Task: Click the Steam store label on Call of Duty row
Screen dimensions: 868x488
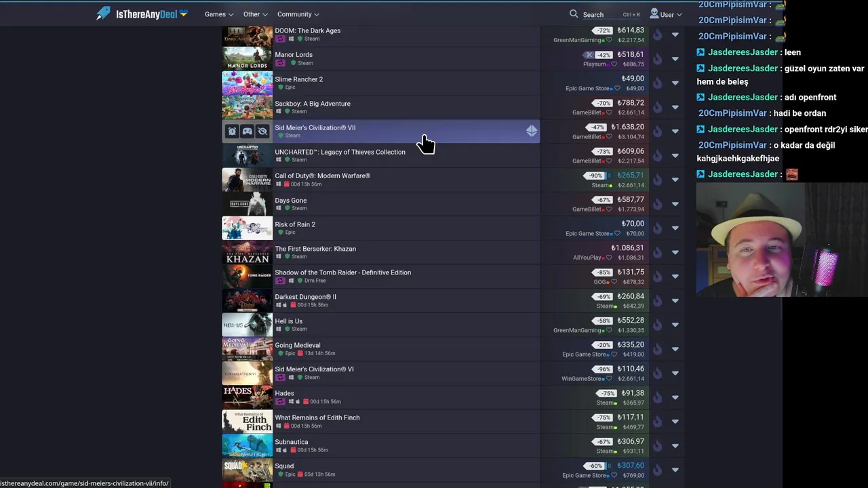Action: [x=600, y=185]
